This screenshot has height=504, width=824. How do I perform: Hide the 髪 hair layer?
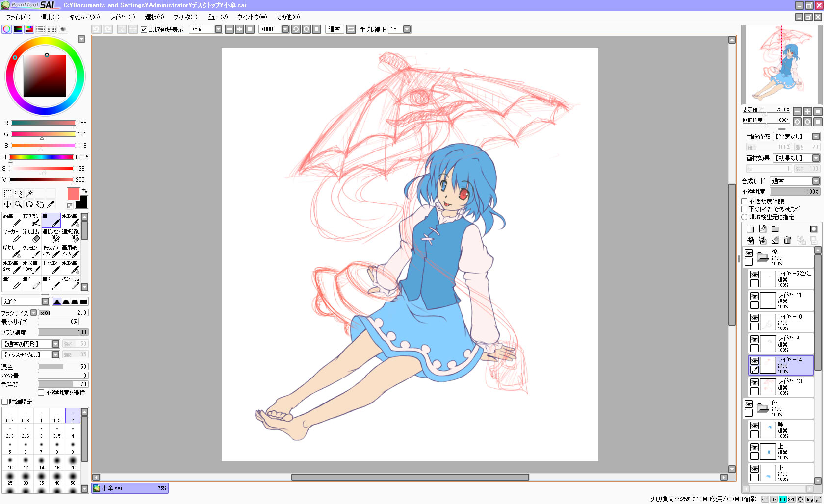pyautogui.click(x=754, y=426)
